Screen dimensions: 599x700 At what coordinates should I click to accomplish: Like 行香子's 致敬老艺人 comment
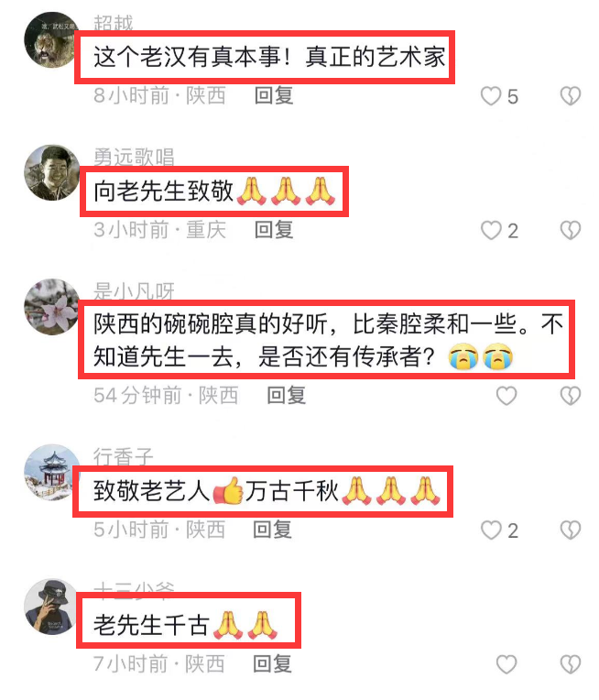[x=491, y=530]
